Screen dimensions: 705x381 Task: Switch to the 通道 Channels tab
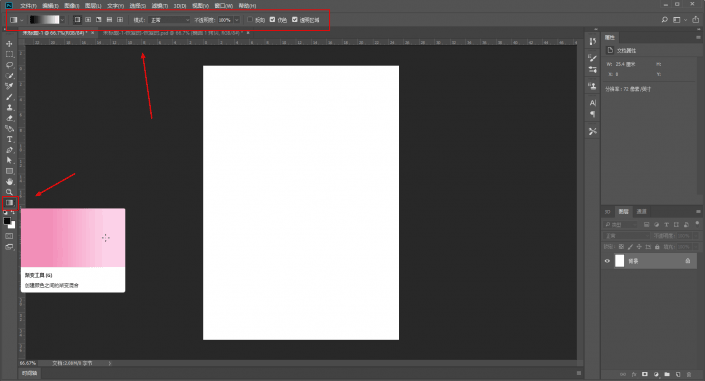click(642, 211)
